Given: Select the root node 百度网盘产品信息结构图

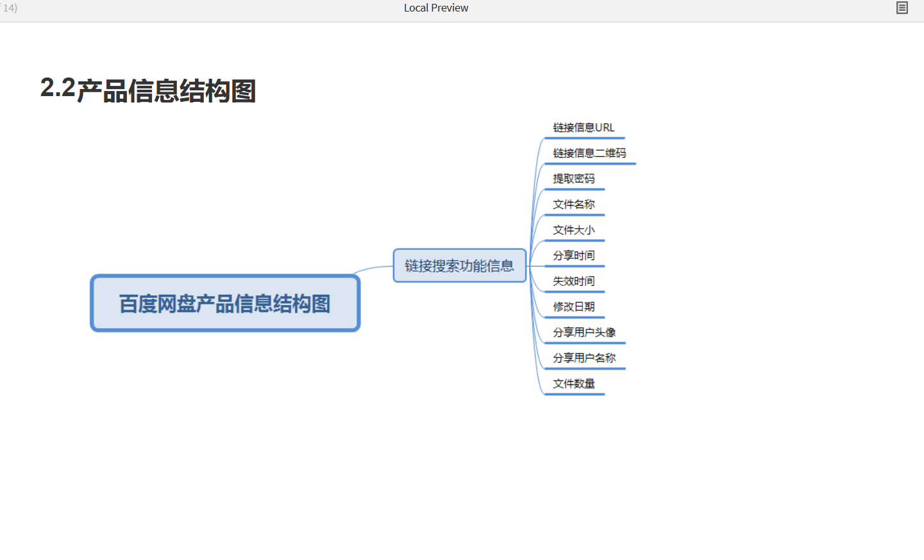Looking at the screenshot, I should pyautogui.click(x=225, y=303).
